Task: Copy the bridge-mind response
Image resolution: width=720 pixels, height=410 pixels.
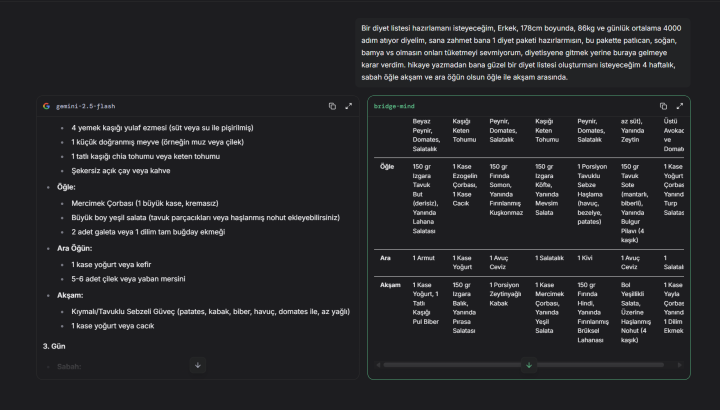Action: 663,106
